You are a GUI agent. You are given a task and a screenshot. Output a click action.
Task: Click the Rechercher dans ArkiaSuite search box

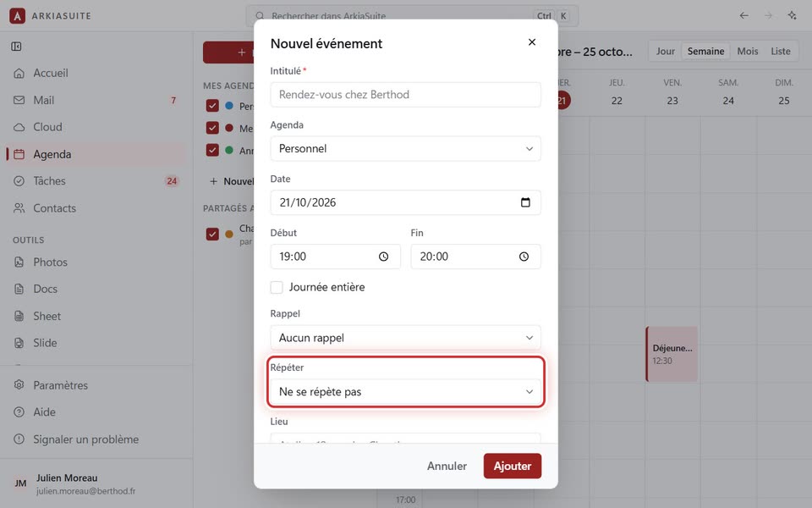(412, 15)
